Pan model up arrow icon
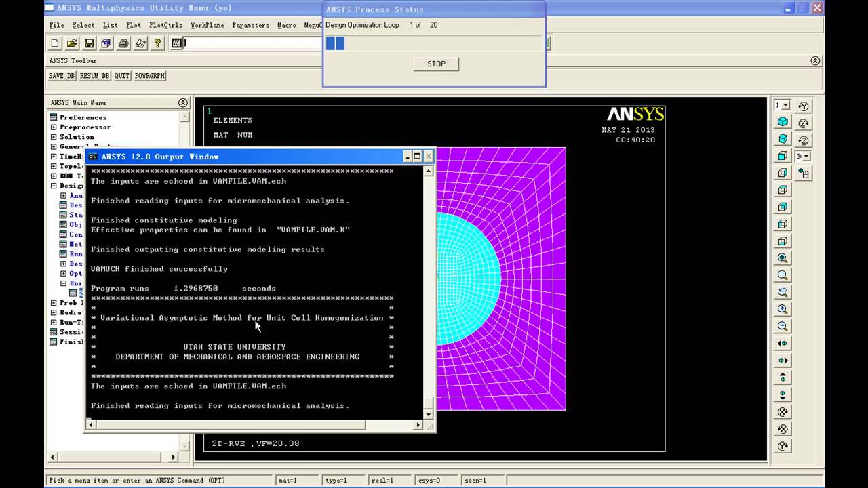The width and height of the screenshot is (868, 488). (x=783, y=377)
